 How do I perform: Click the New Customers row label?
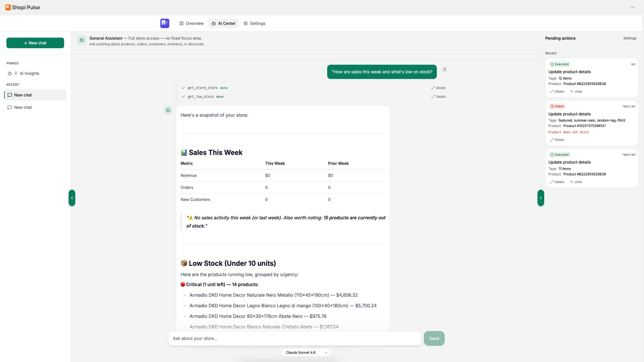tap(195, 200)
